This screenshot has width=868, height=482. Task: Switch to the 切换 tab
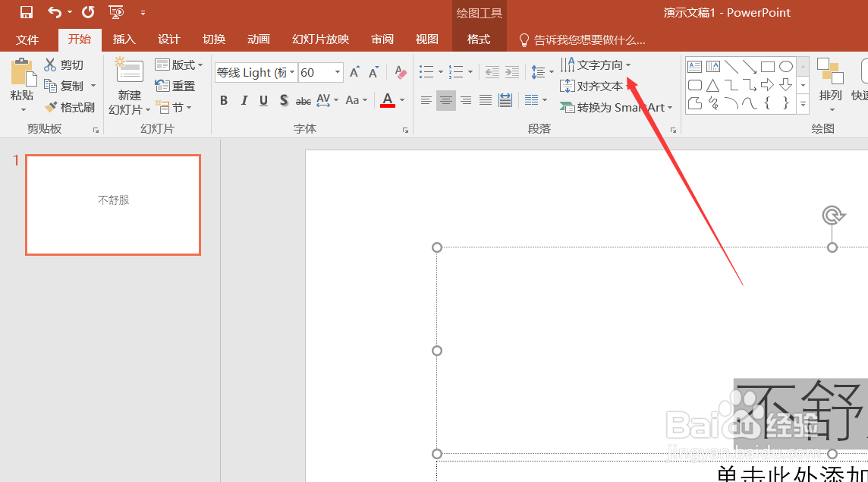coord(214,39)
